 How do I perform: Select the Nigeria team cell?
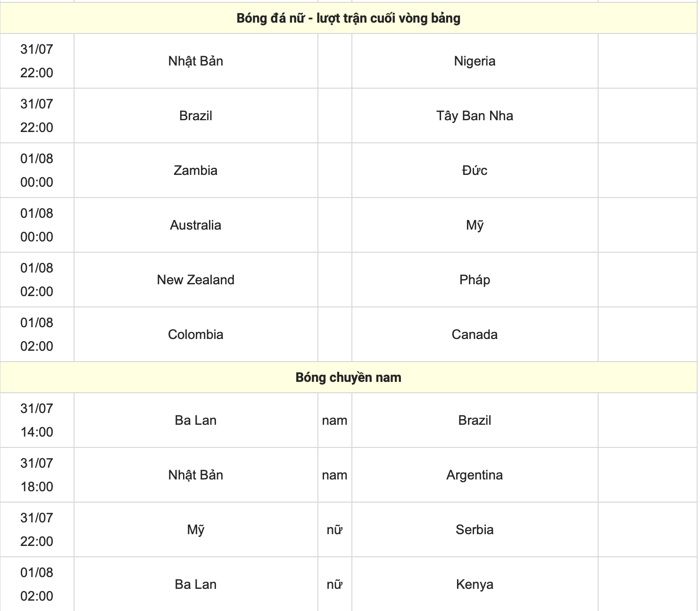point(475,61)
